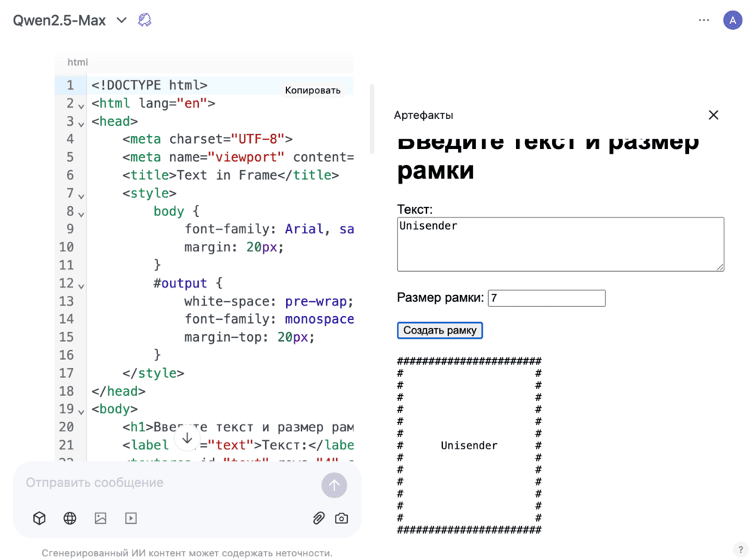This screenshot has width=753, height=560.
Task: Click the send message arrow button
Action: (334, 485)
